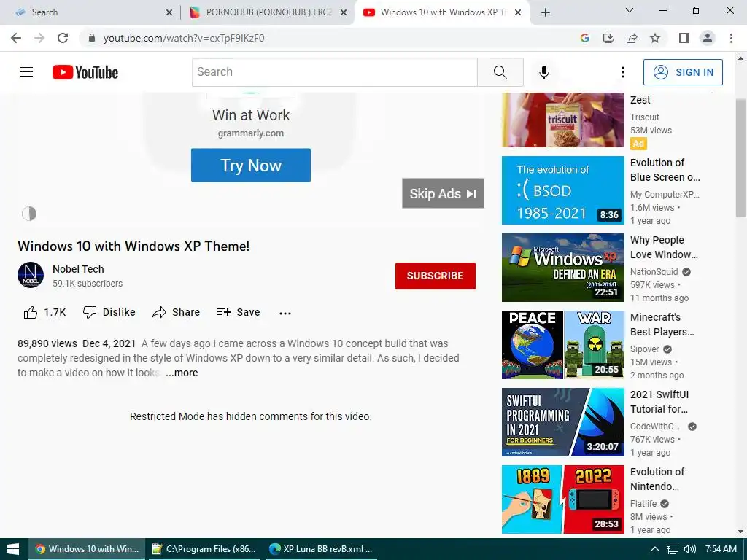Click inside the YouTube search field
Screen dimensions: 747x560
(335, 72)
